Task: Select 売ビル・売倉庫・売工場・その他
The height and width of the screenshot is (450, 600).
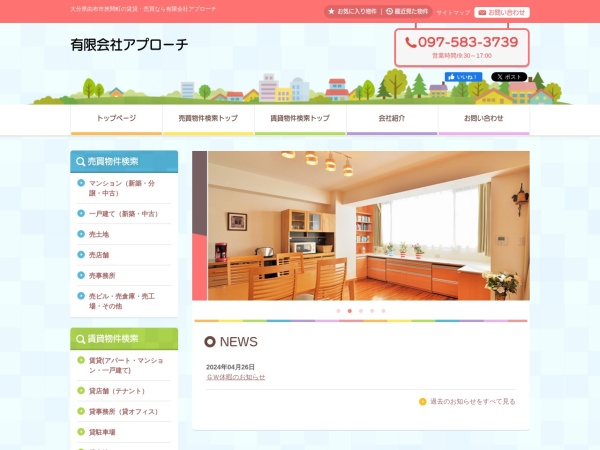Action: 122,301
